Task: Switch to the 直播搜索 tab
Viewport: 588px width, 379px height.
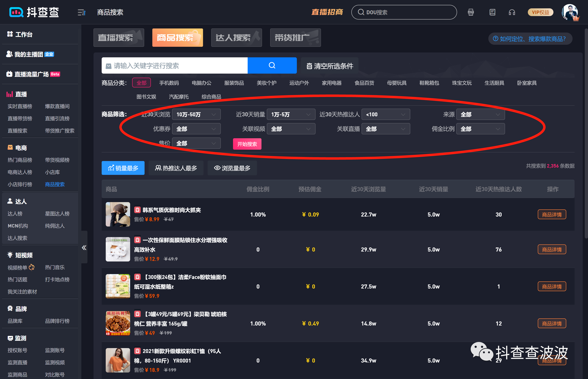Action: 119,38
